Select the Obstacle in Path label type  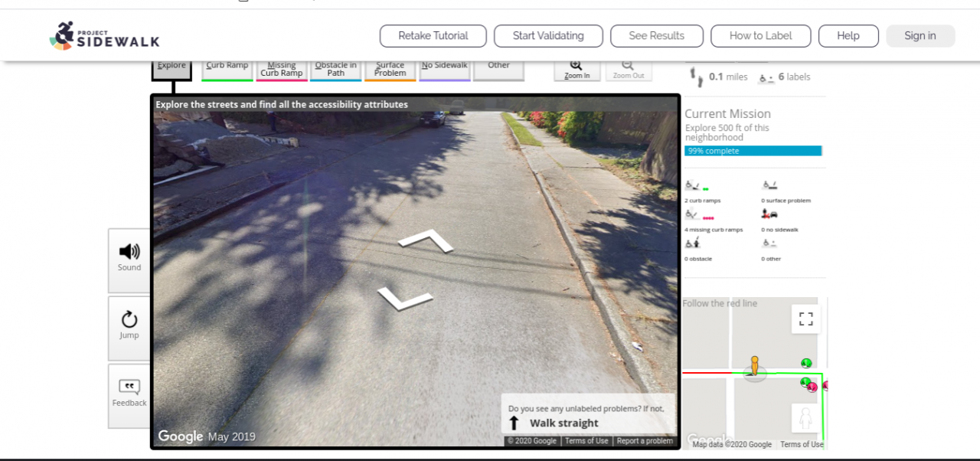pyautogui.click(x=336, y=70)
